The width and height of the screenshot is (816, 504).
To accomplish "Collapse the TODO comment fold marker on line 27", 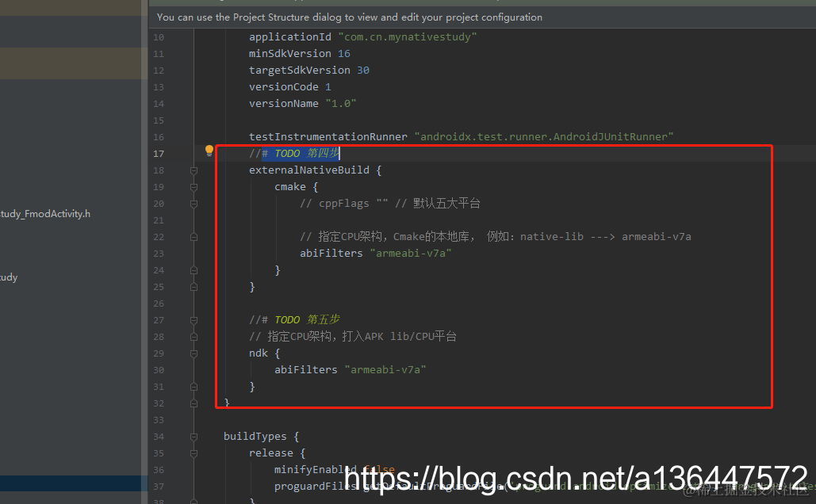I will click(193, 320).
